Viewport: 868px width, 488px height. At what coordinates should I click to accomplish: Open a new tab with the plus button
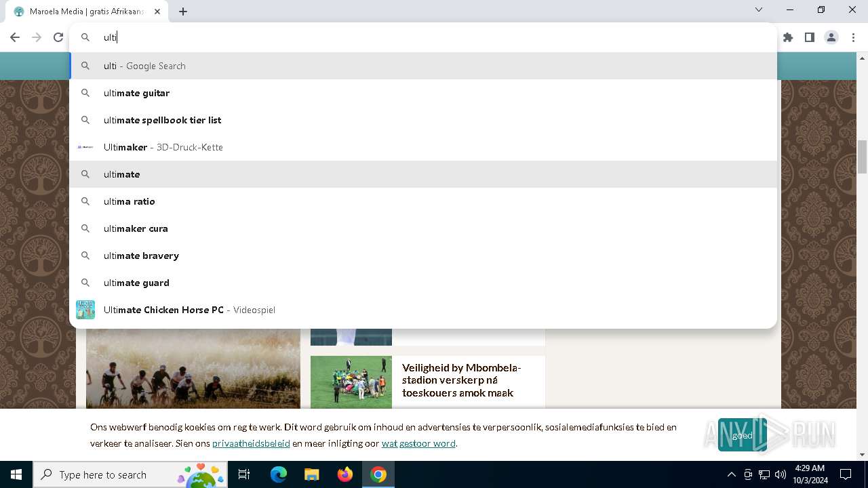pyautogui.click(x=183, y=12)
